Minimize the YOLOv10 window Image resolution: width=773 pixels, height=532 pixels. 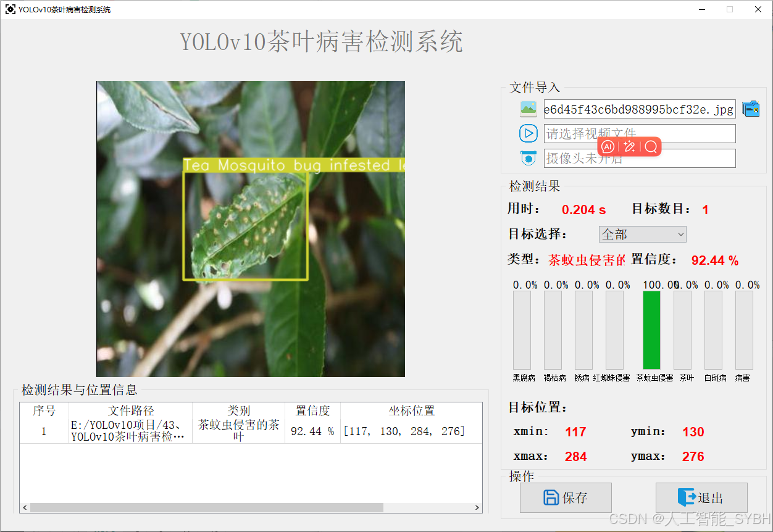702,9
